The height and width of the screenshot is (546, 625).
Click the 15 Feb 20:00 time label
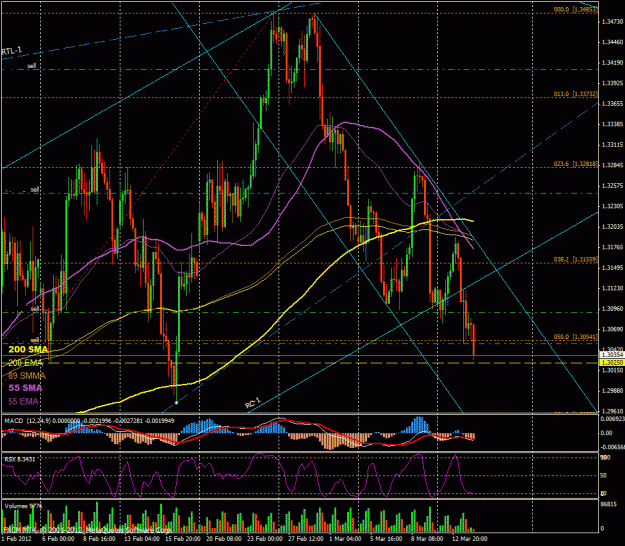tap(183, 538)
